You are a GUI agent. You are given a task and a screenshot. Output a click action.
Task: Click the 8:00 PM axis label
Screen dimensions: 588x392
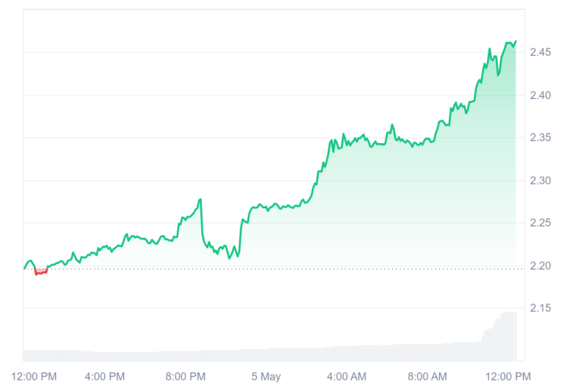click(x=185, y=376)
